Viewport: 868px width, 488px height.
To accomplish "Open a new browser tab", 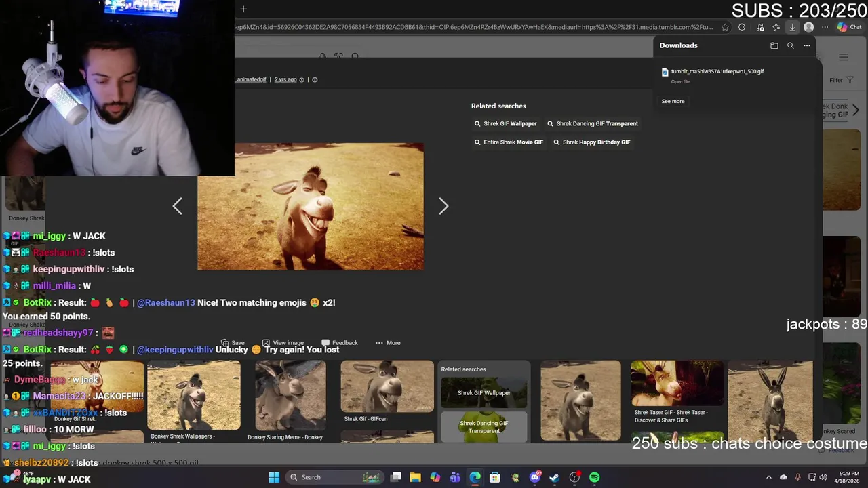I will tap(243, 9).
